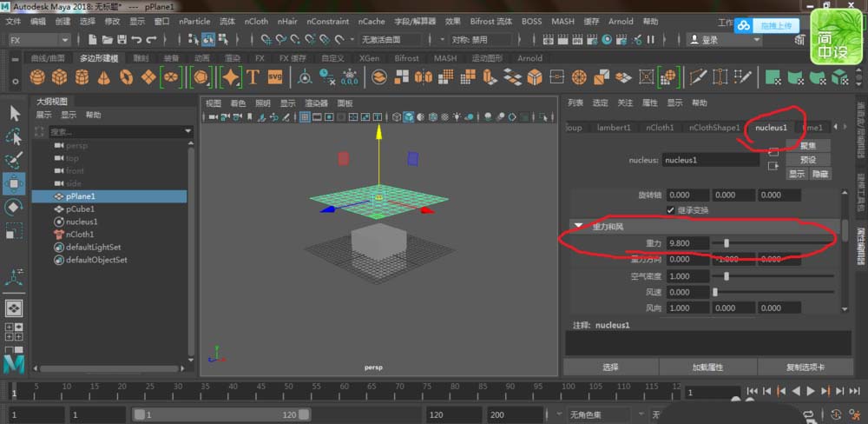
Task: Open the 无激活曲面 live surface field
Action: pos(391,40)
